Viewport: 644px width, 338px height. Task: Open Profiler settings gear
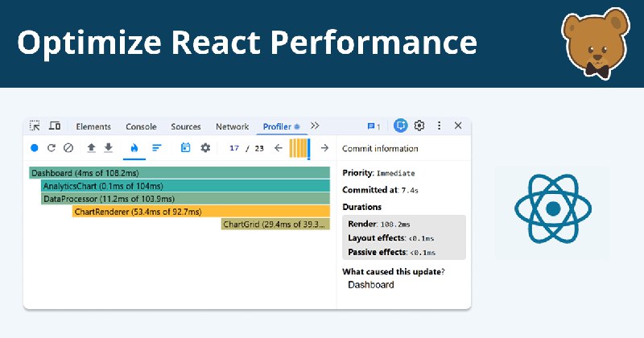pos(205,148)
